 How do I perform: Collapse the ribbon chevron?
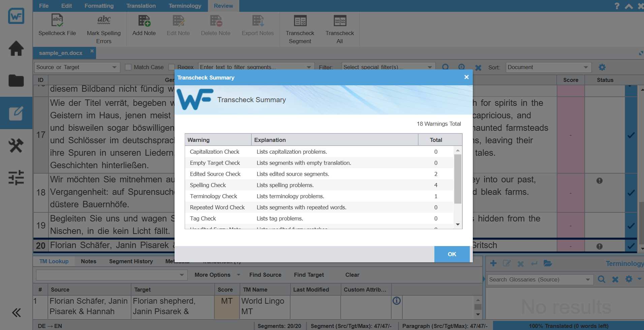pyautogui.click(x=629, y=6)
